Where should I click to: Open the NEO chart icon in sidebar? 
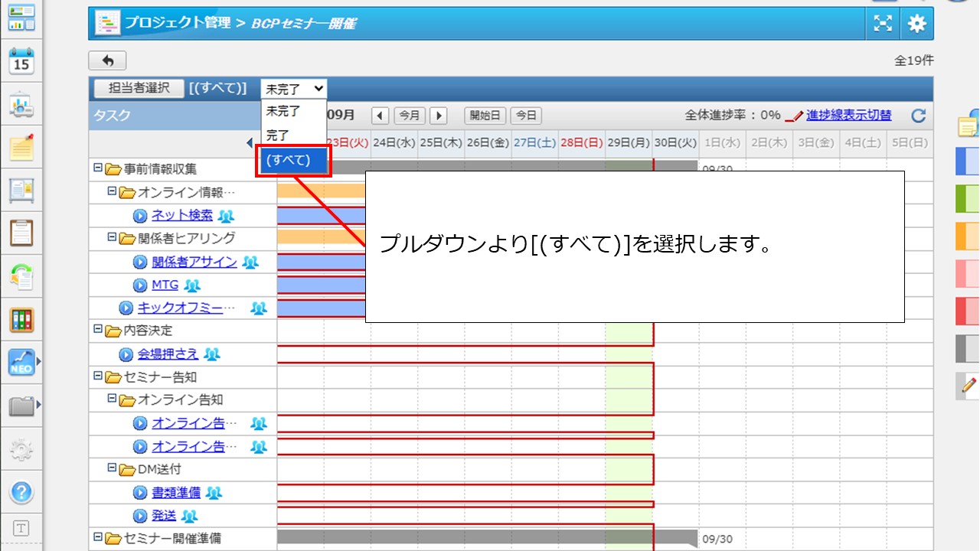click(x=21, y=362)
